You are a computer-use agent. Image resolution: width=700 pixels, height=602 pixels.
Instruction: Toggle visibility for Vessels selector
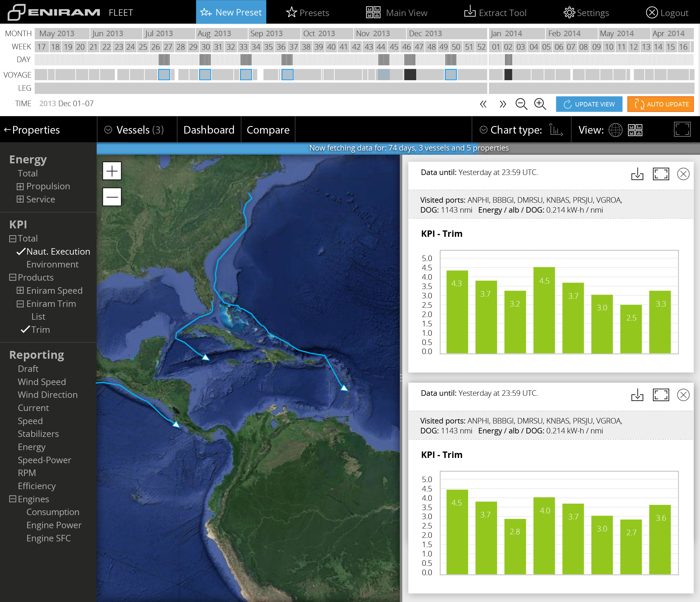[x=108, y=129]
